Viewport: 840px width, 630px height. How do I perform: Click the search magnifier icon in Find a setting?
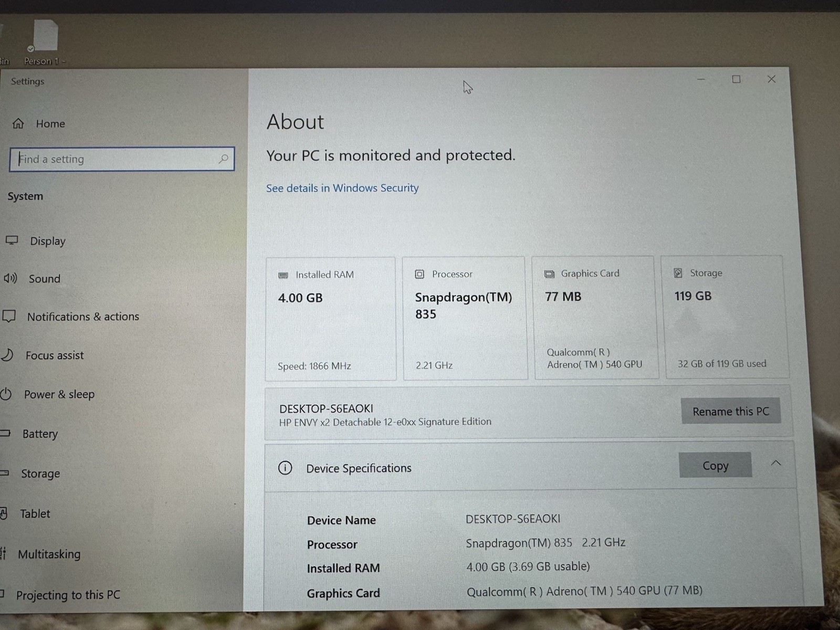(x=223, y=159)
